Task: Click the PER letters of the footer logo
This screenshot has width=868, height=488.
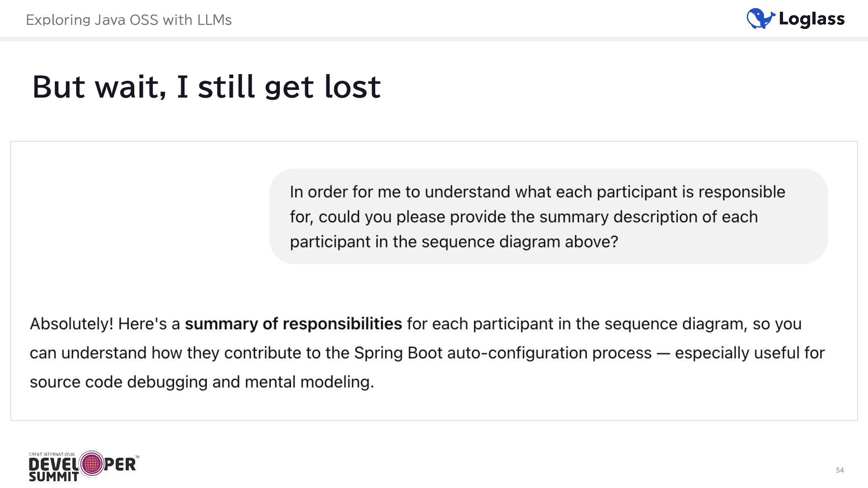Action: (120, 465)
